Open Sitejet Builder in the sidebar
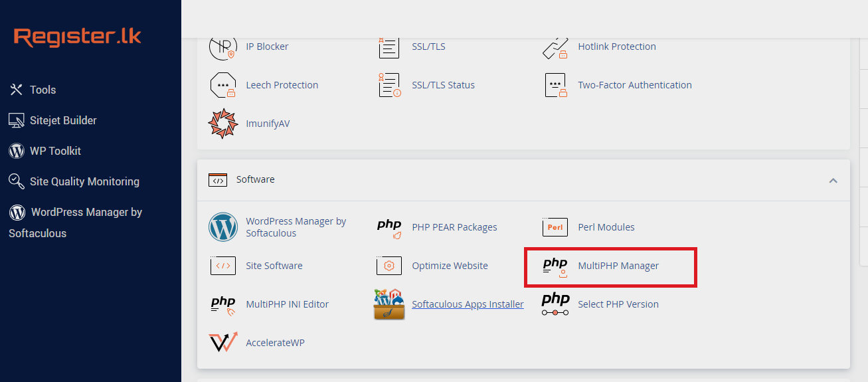Image resolution: width=868 pixels, height=382 pixels. [x=63, y=120]
